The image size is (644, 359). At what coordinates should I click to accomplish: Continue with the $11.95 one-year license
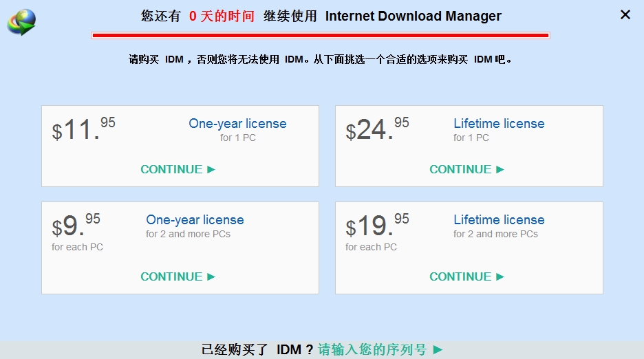(178, 169)
